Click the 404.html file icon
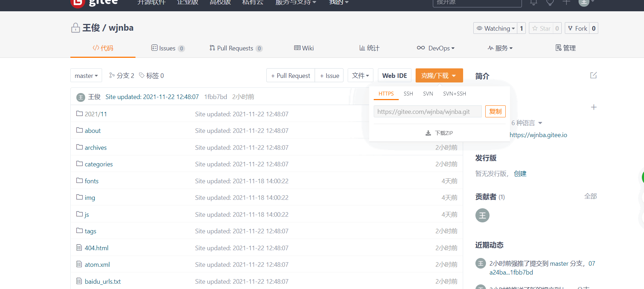The width and height of the screenshot is (644, 289). tap(79, 248)
